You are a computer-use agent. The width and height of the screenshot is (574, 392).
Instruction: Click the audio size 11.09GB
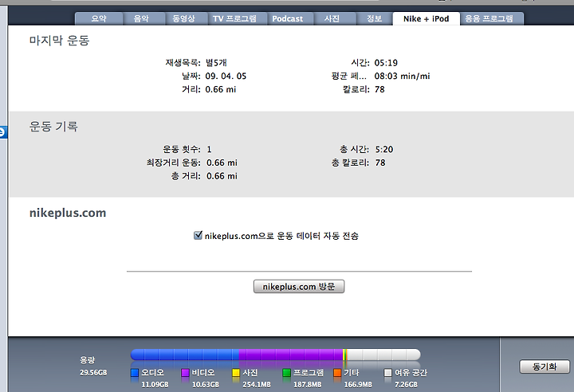(155, 385)
